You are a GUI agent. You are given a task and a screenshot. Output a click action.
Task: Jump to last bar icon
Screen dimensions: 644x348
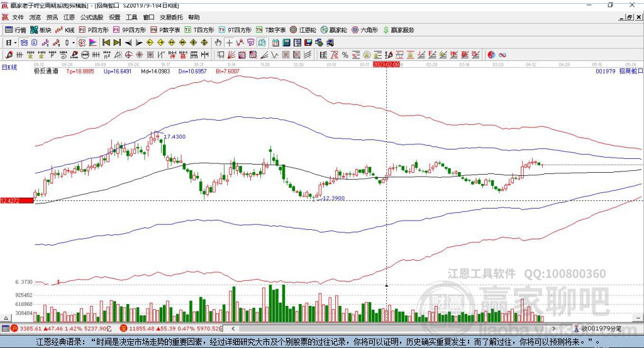click(117, 43)
